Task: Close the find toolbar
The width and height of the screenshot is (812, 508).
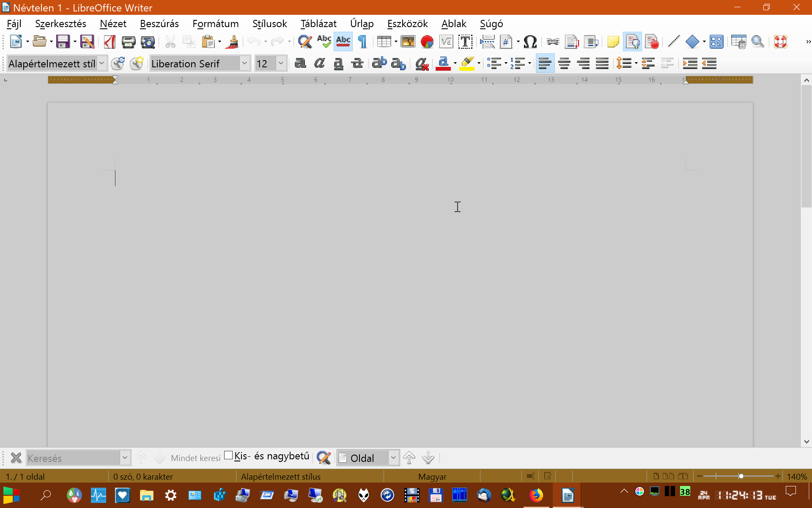Action: click(16, 458)
